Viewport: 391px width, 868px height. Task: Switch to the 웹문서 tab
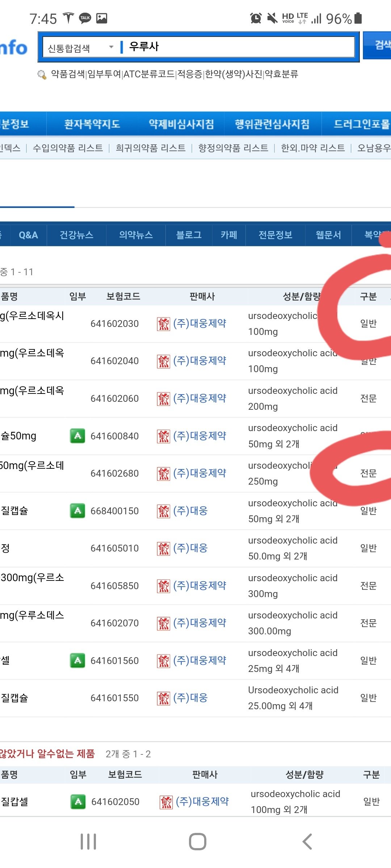click(328, 235)
